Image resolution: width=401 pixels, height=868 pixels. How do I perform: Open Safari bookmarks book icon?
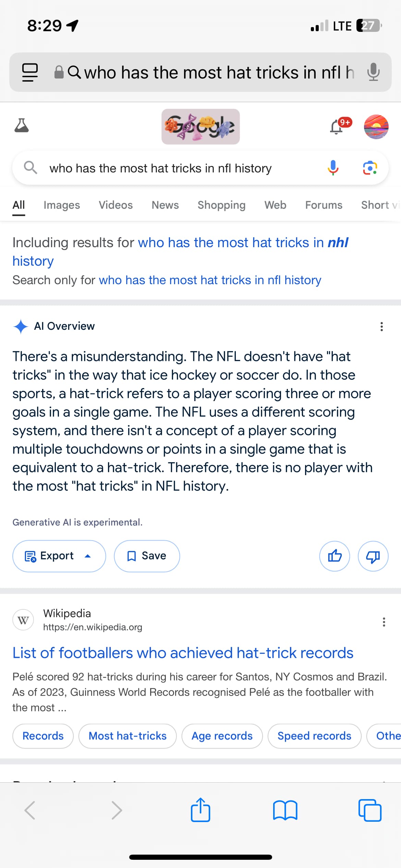coord(285,810)
